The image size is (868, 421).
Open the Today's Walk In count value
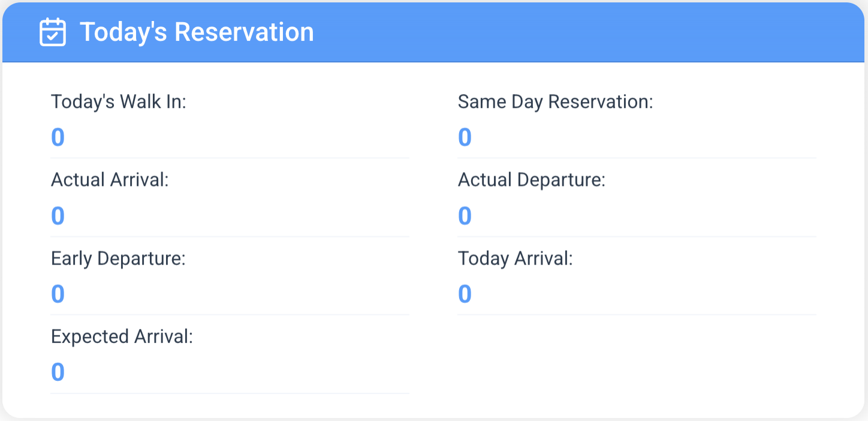point(58,137)
